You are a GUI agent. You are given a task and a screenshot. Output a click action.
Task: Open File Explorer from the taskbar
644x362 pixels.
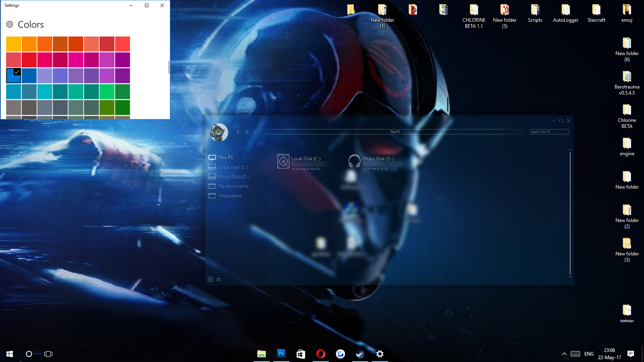coord(261,354)
